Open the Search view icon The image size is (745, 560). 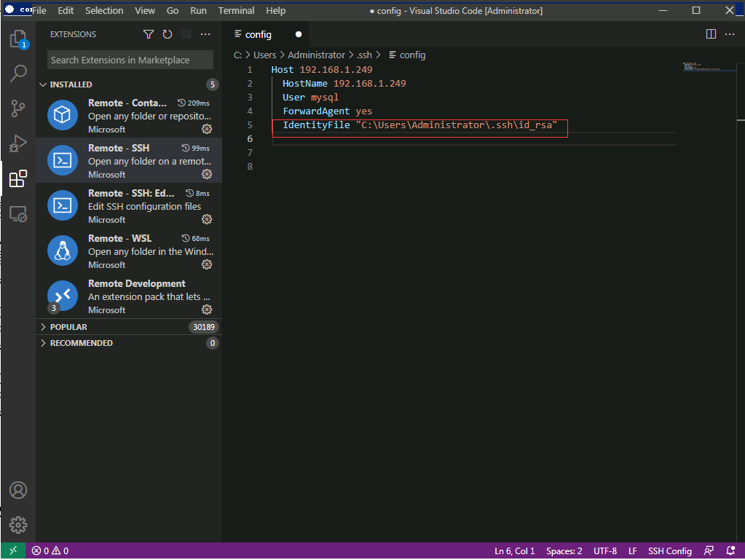point(18,73)
